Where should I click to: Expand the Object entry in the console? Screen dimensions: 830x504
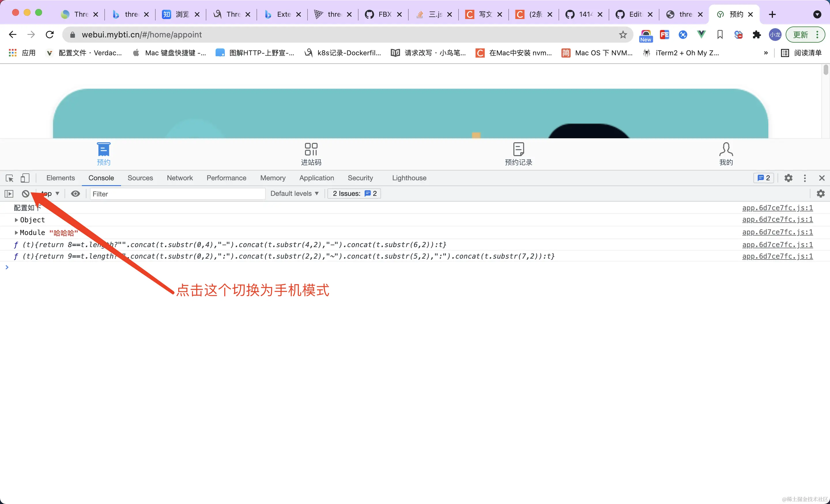tap(16, 220)
